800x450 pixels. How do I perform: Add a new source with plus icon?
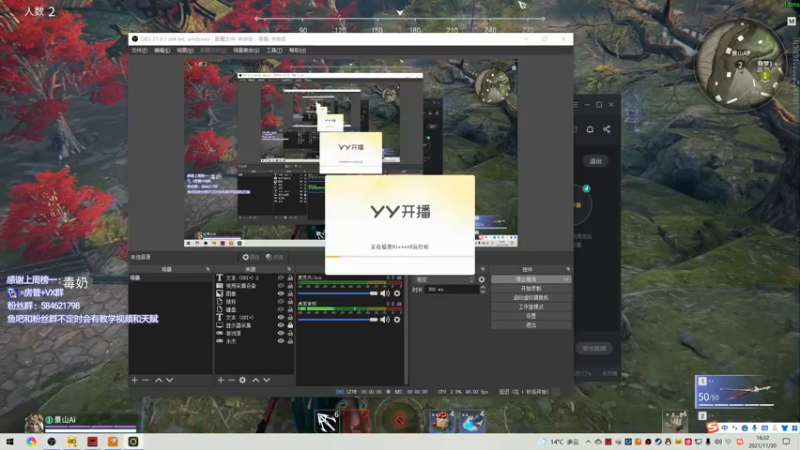(220, 380)
